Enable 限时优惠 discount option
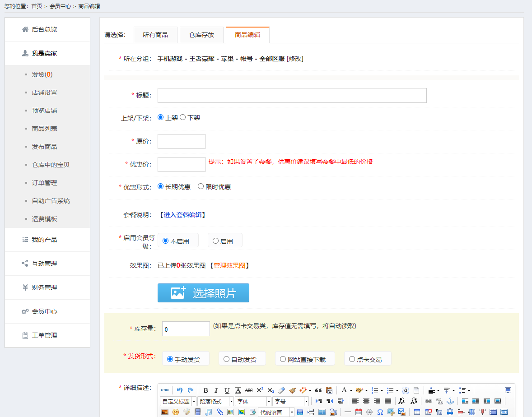Screen dimensions: 532x417 (x=200, y=186)
